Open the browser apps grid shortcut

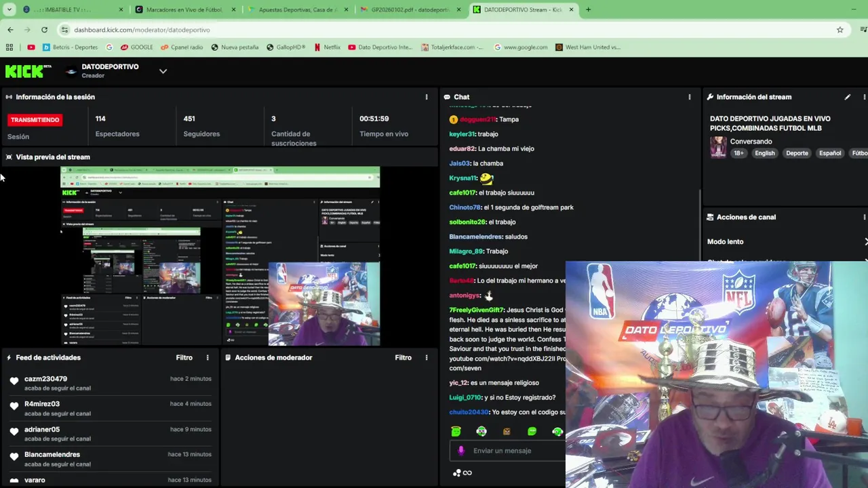pos(9,47)
